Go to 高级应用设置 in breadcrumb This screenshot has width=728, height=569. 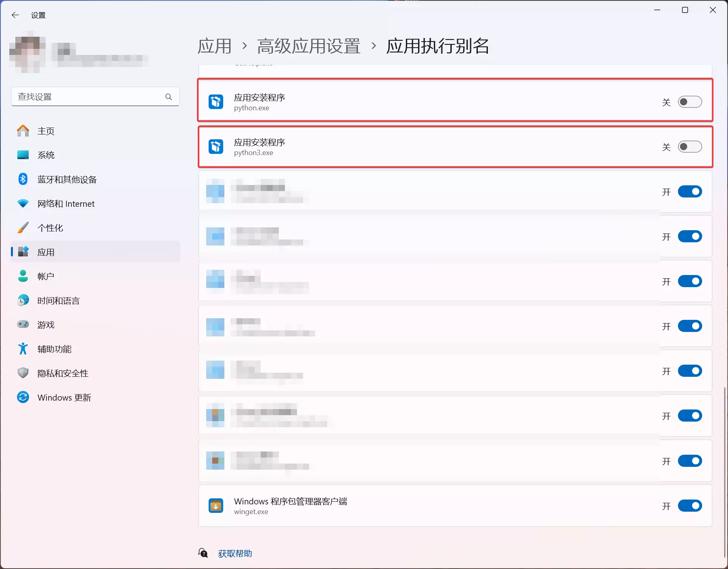(x=309, y=46)
